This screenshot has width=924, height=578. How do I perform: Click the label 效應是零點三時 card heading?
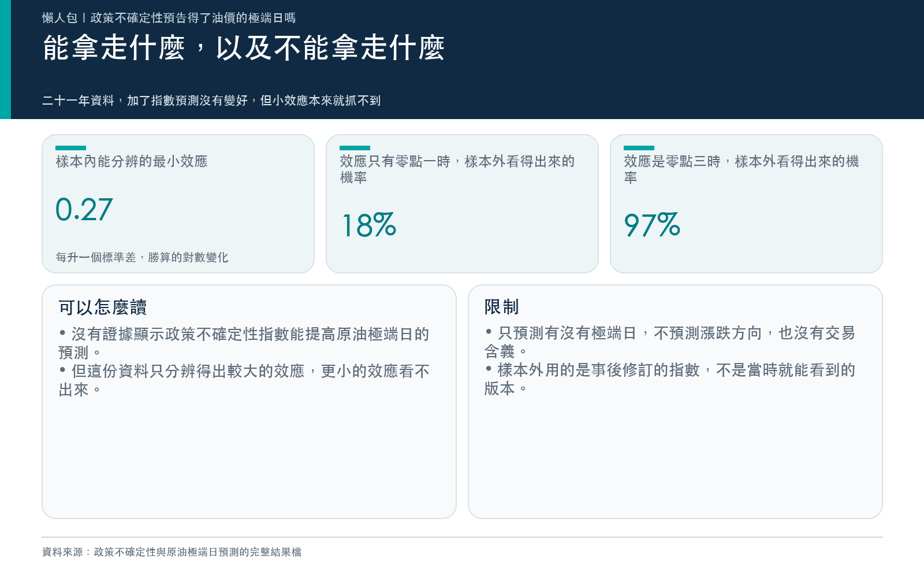click(x=742, y=169)
